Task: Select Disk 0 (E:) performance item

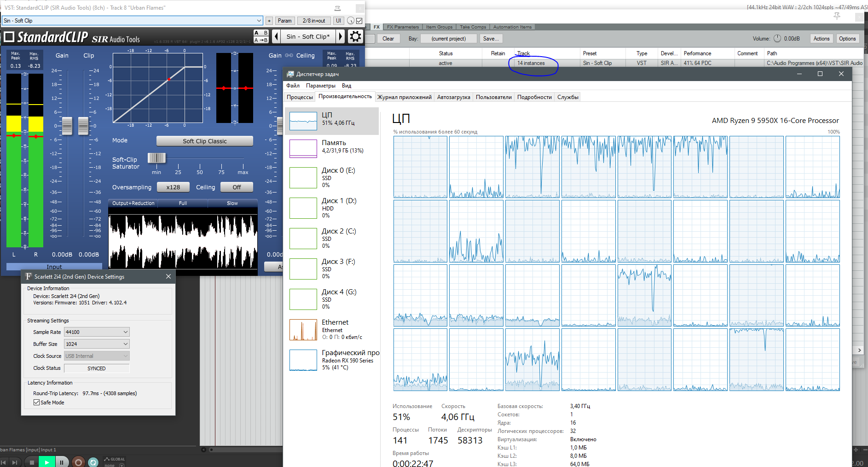Action: (x=332, y=178)
